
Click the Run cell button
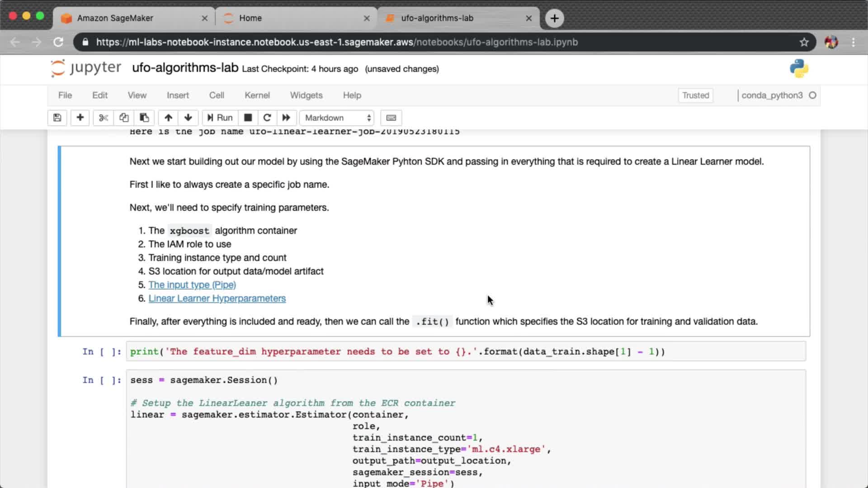coord(220,117)
